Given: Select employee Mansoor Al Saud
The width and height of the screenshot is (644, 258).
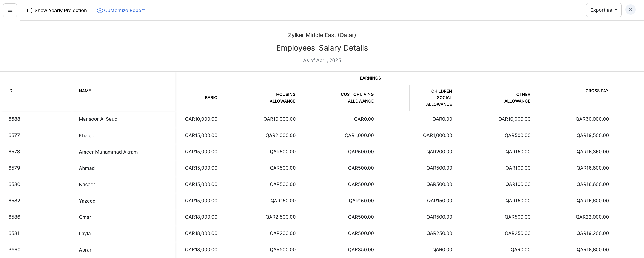Looking at the screenshot, I should [x=98, y=119].
